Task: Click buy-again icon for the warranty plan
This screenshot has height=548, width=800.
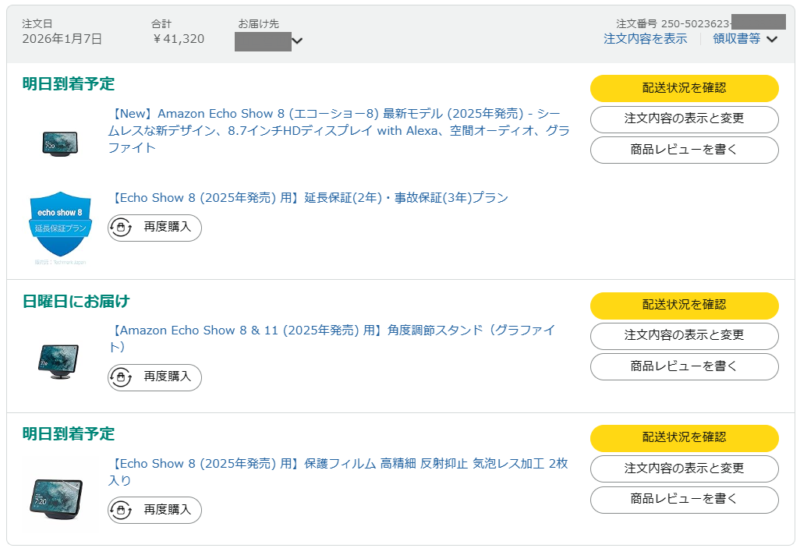Action: [121, 228]
